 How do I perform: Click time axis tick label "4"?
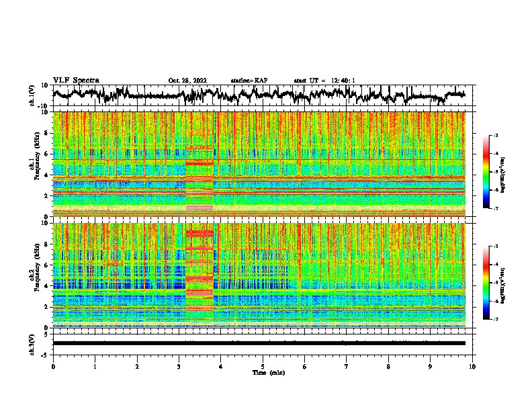[x=221, y=367]
